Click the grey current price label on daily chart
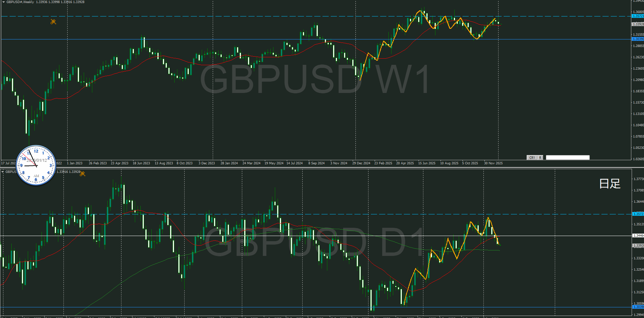Image resolution: width=644 pixels, height=318 pixels. tap(638, 246)
